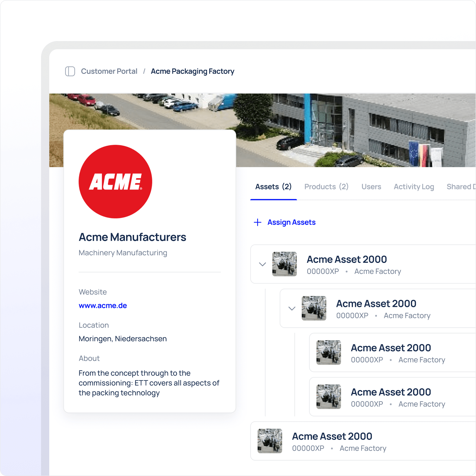
Task: Open the Activity Log tab
Action: tap(414, 187)
